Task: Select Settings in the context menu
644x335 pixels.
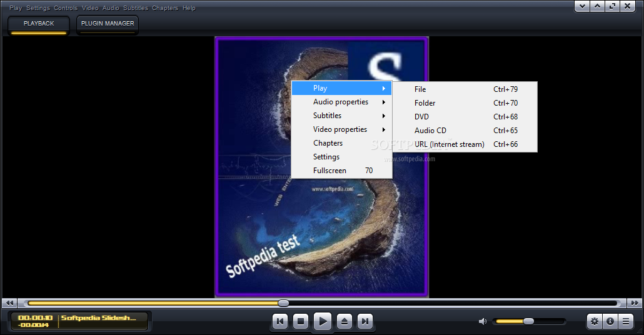Action: pyautogui.click(x=342, y=157)
